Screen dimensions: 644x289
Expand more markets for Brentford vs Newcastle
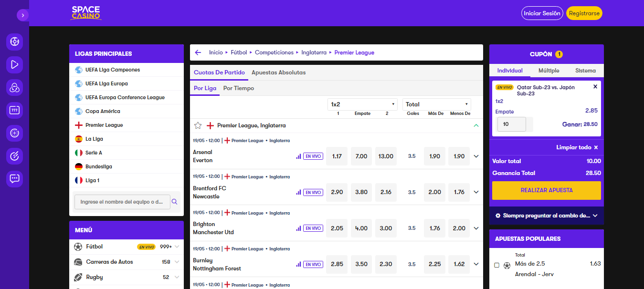[476, 192]
